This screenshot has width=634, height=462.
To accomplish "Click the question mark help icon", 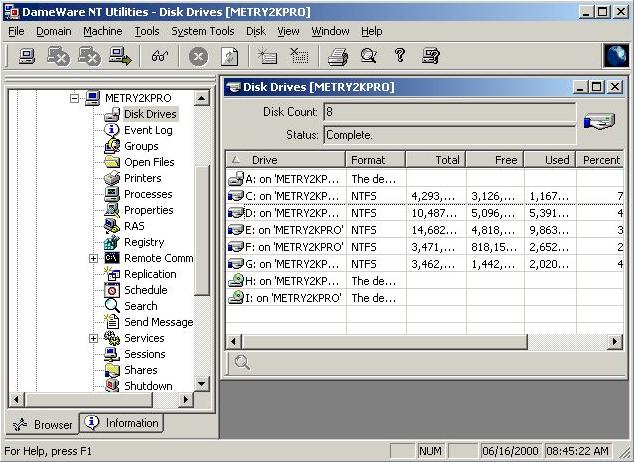I will click(x=400, y=55).
